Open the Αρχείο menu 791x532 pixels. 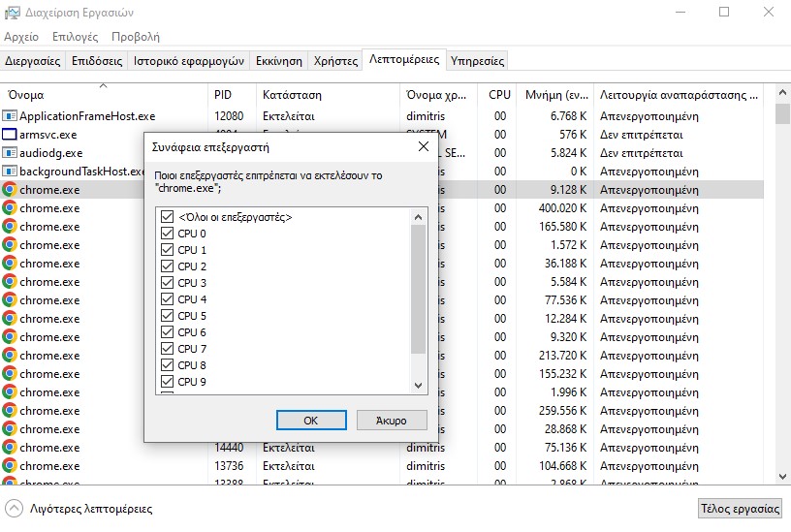click(21, 37)
